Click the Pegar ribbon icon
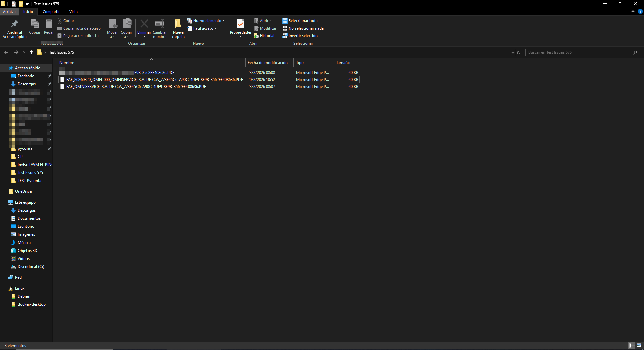The height and width of the screenshot is (350, 644). click(x=49, y=24)
